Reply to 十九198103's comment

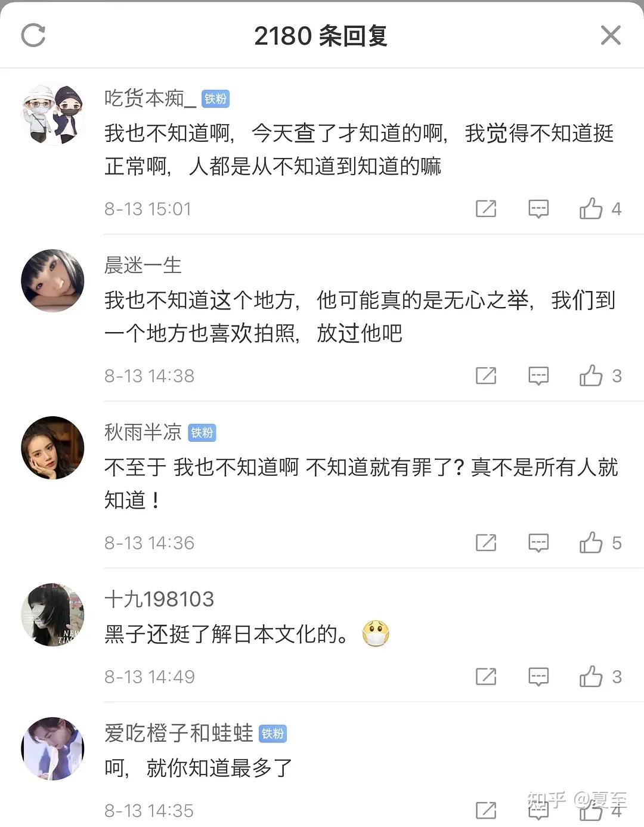click(x=538, y=677)
